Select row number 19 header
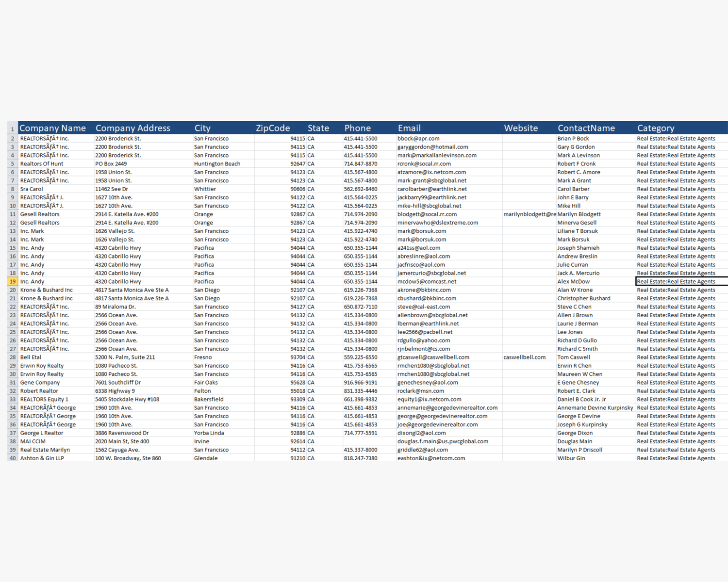 point(13,281)
